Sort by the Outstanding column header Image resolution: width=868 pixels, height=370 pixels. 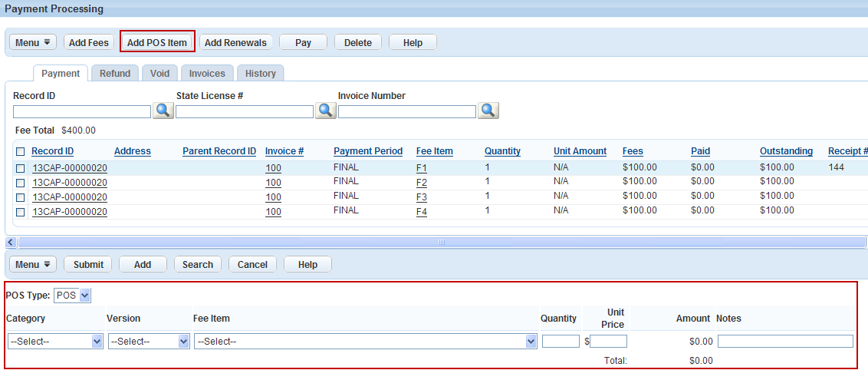[x=786, y=151]
